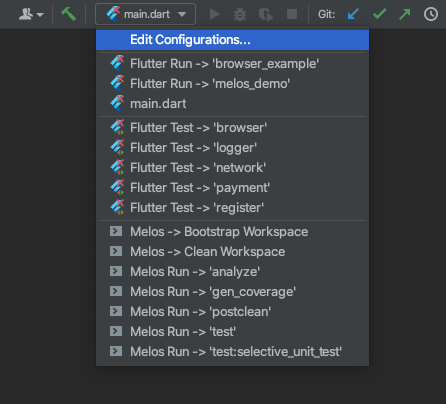Screen dimensions: 446x404
Task: Click the green Build hammer icon
Action: [x=69, y=14]
